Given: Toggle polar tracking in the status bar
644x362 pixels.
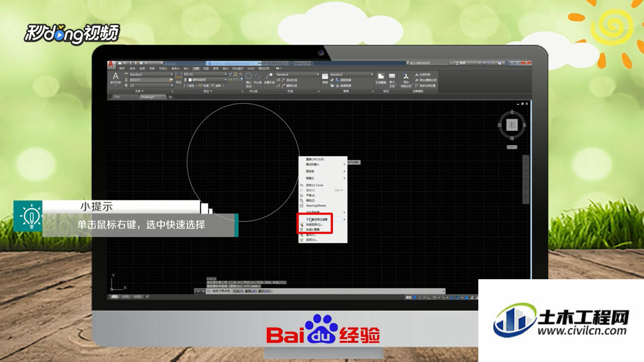Looking at the screenshot, I should click(435, 297).
